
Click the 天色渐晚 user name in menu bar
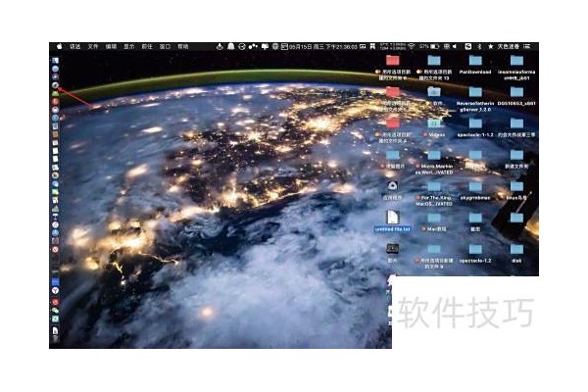tap(509, 46)
